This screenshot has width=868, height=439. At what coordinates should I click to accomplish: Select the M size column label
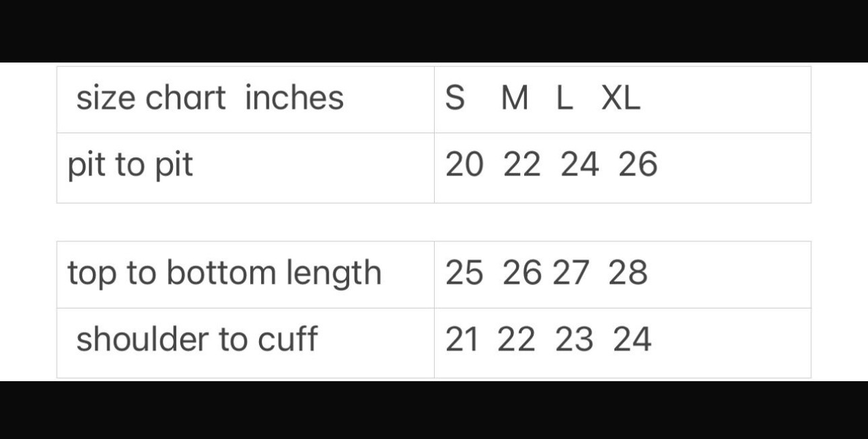pyautogui.click(x=515, y=98)
